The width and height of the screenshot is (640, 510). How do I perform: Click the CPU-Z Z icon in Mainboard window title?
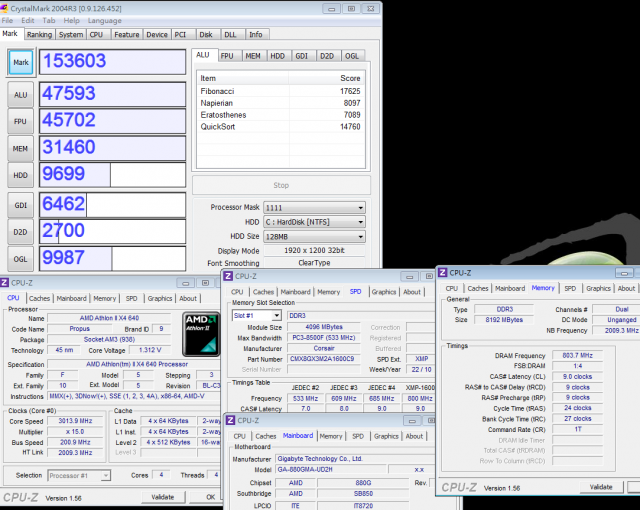point(231,420)
